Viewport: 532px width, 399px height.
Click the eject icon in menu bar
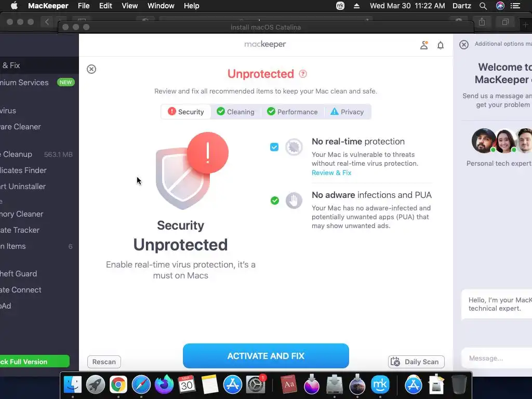pos(356,6)
